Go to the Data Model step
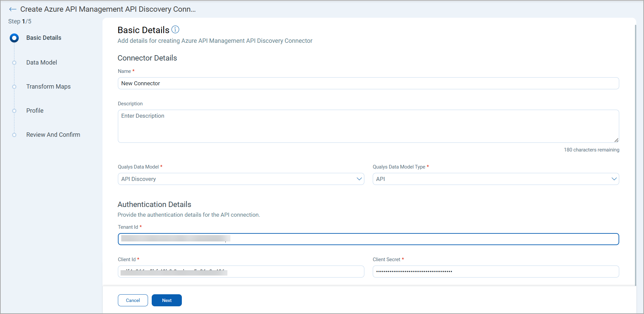644x314 pixels. 42,63
